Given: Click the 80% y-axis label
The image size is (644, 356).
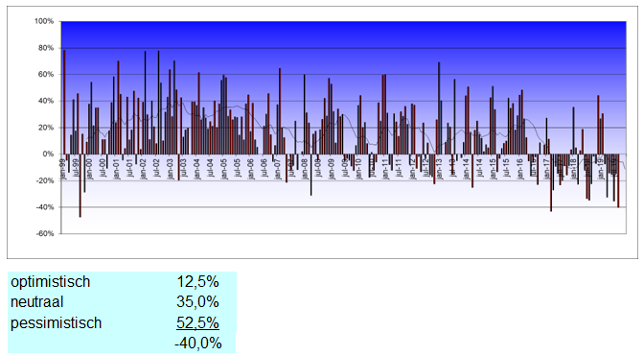Looking at the screenshot, I should pos(45,48).
